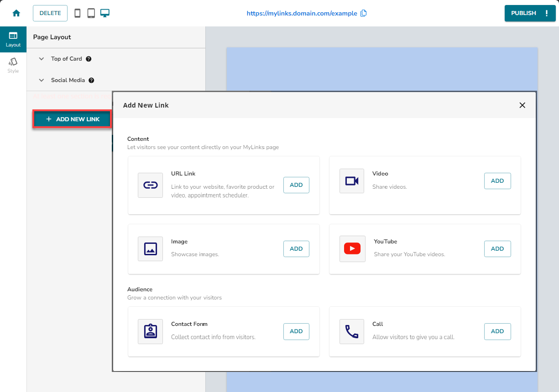Click the exclamation mark on Publish button
559x392 pixels.
[547, 13]
